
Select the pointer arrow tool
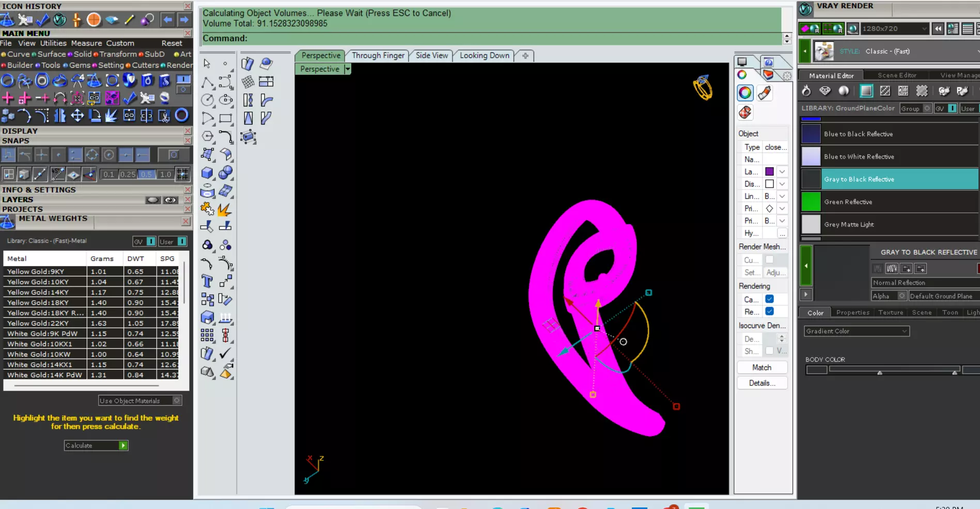tap(207, 64)
